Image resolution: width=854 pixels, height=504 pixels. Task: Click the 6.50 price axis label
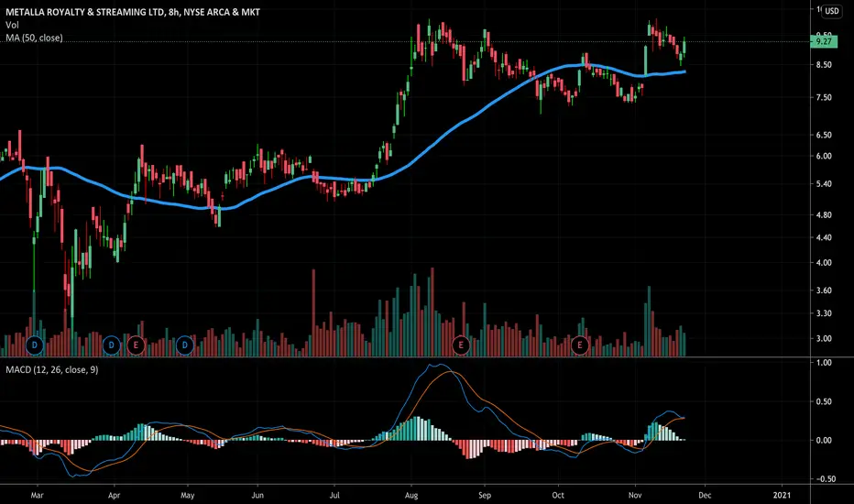(824, 135)
